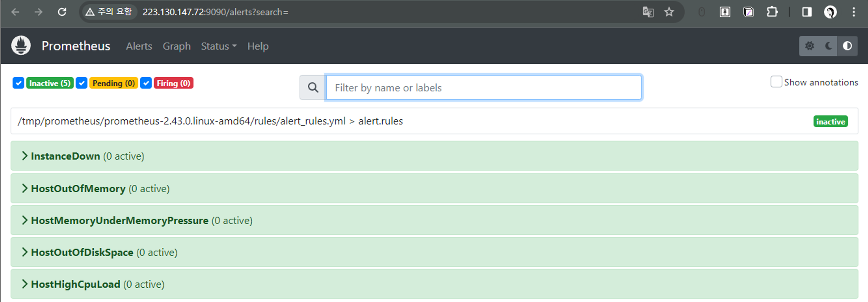Click the browser address bar URL
The width and height of the screenshot is (868, 302).
coord(215,12)
